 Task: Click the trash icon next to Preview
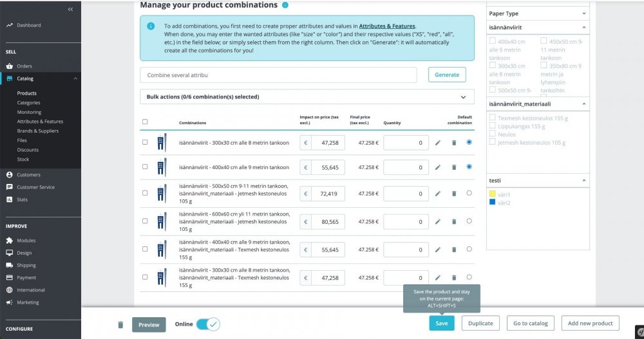[x=120, y=325]
